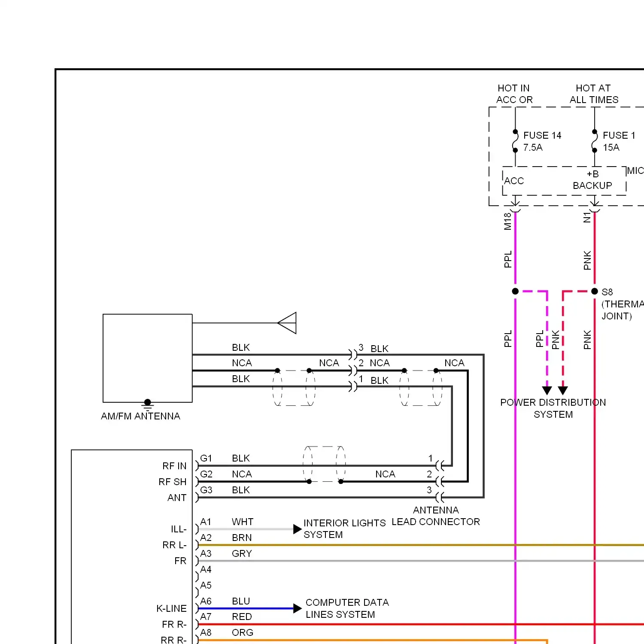Click the ground symbol under the antenna box

tap(148, 405)
